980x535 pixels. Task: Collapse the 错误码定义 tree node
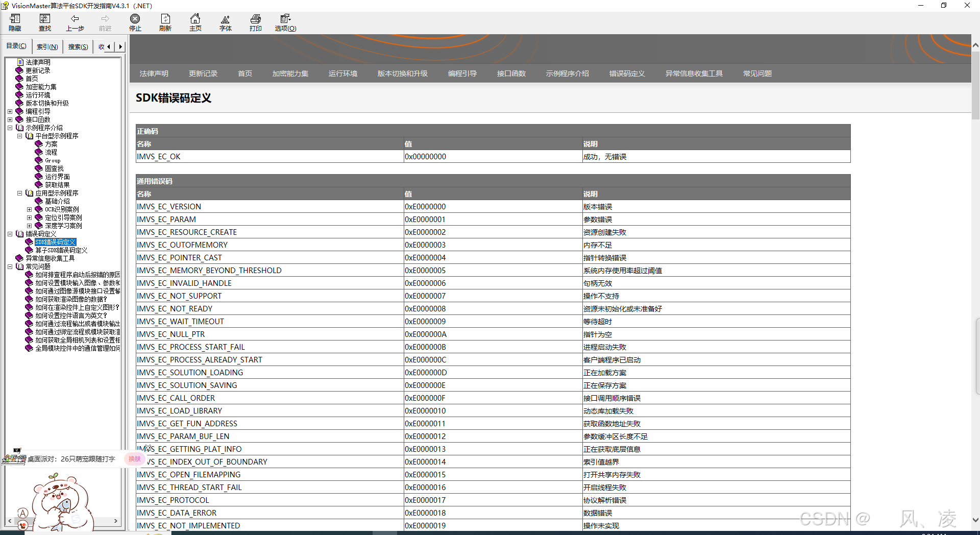coord(10,234)
